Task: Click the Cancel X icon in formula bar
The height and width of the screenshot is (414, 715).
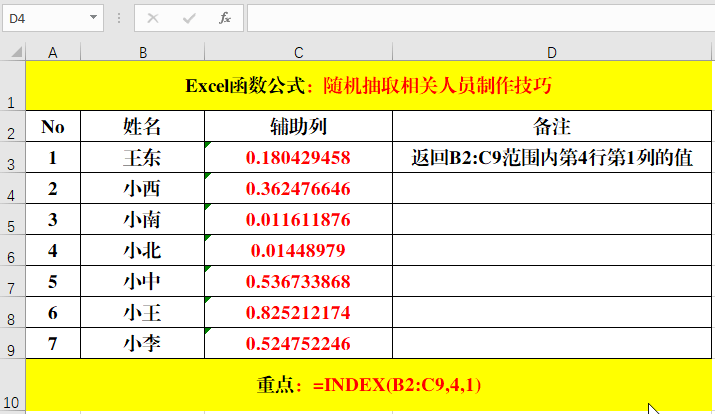Action: (x=153, y=18)
